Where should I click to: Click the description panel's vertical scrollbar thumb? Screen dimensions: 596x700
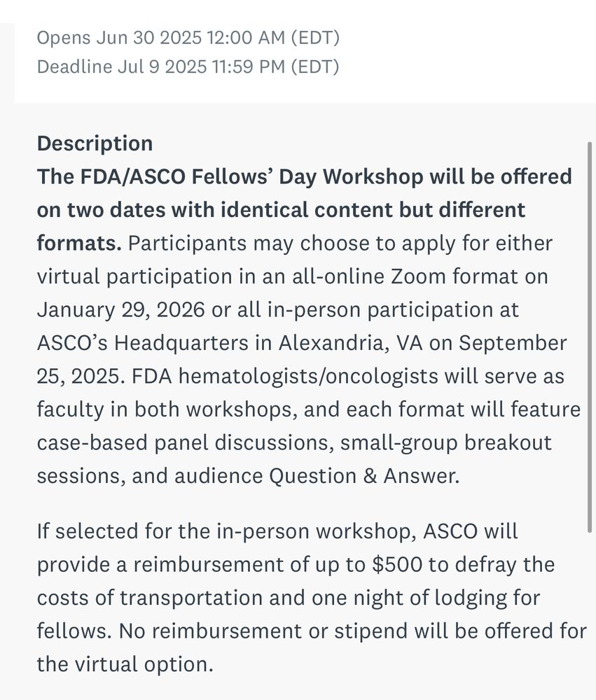589,337
